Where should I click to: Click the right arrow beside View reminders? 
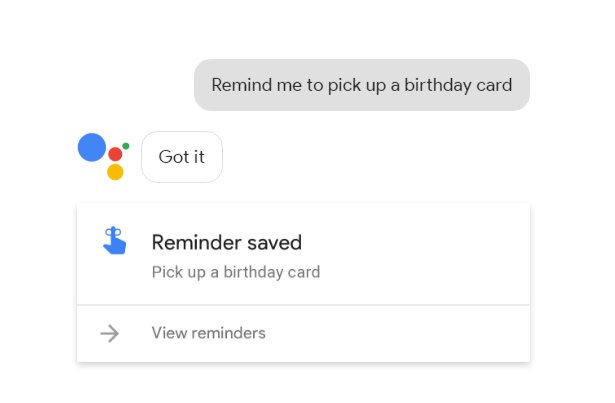110,333
